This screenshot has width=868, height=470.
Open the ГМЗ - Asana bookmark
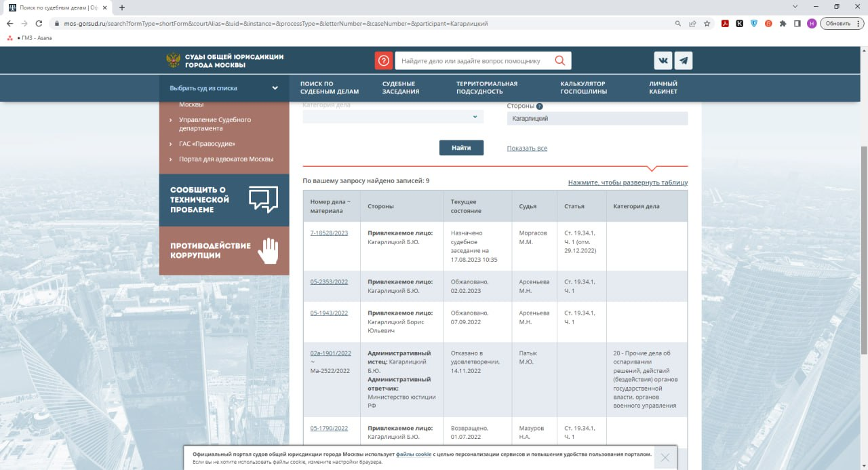point(29,38)
